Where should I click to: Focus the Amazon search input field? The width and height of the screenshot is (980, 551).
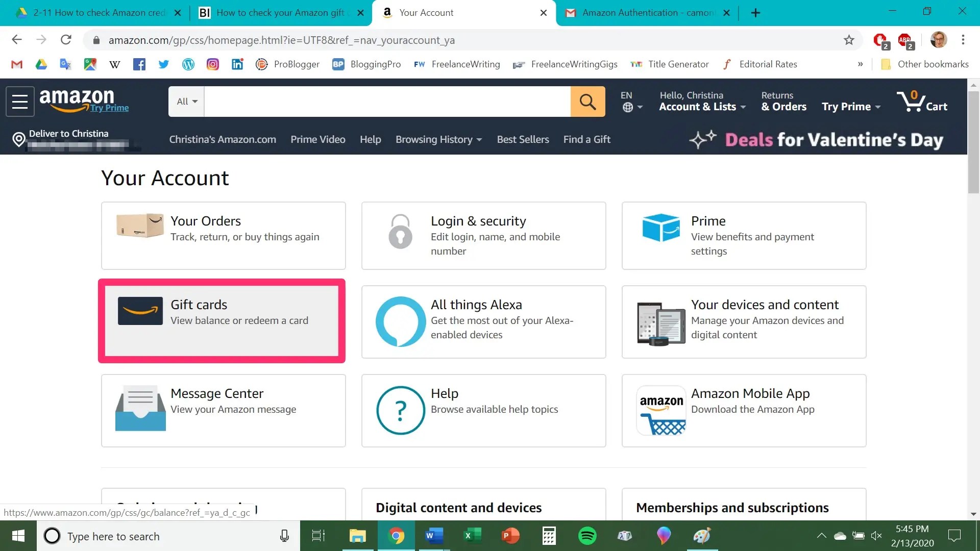click(x=387, y=102)
